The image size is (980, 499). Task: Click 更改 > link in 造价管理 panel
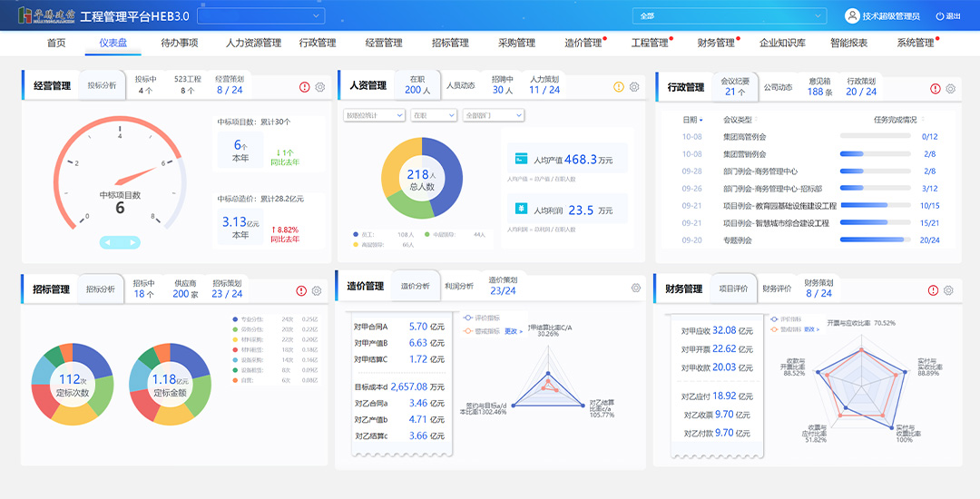point(513,331)
